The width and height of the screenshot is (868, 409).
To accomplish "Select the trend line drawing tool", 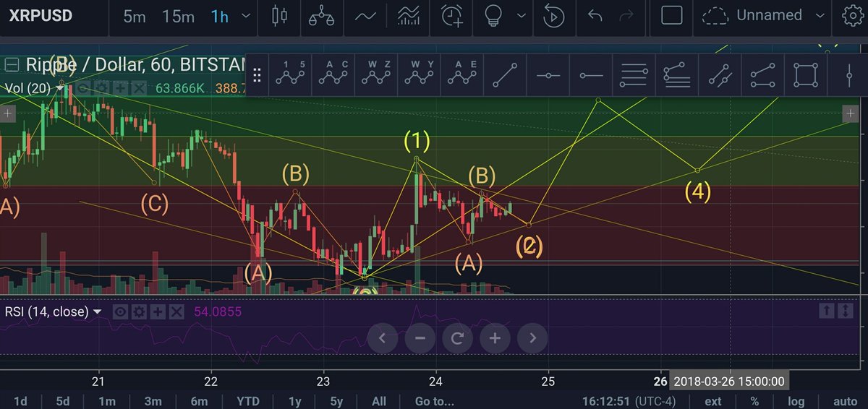I will [x=505, y=74].
